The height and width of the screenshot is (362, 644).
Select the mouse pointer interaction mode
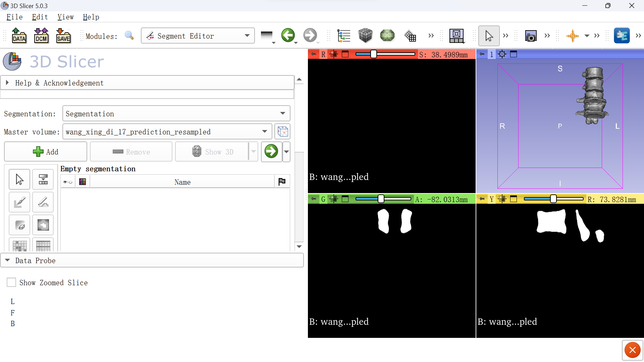(x=489, y=36)
